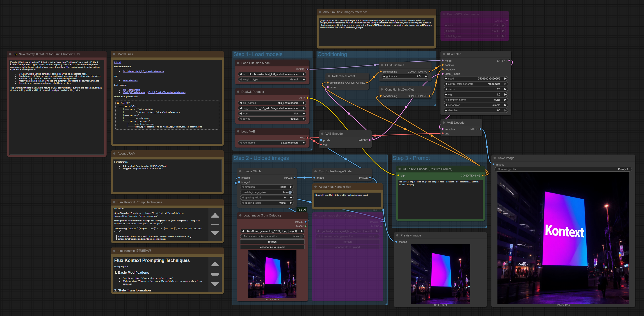Click the Preview Image node thumbnail
The image size is (644, 316).
(441, 274)
